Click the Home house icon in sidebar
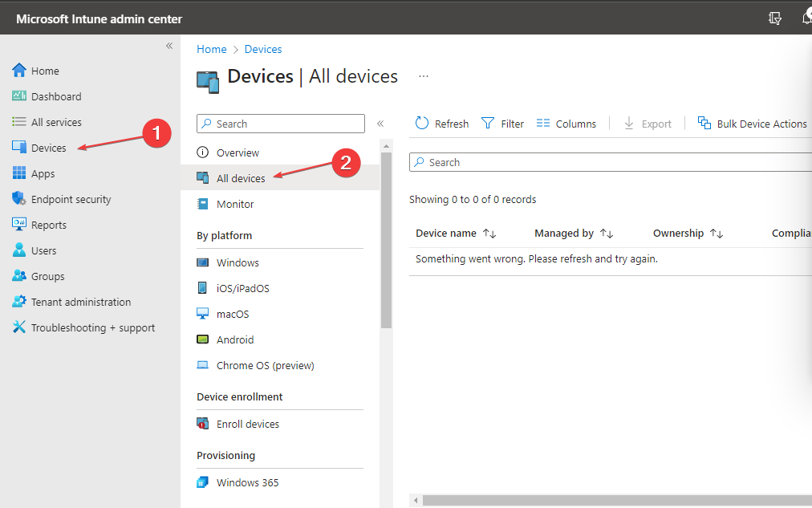812x508 pixels. [19, 71]
